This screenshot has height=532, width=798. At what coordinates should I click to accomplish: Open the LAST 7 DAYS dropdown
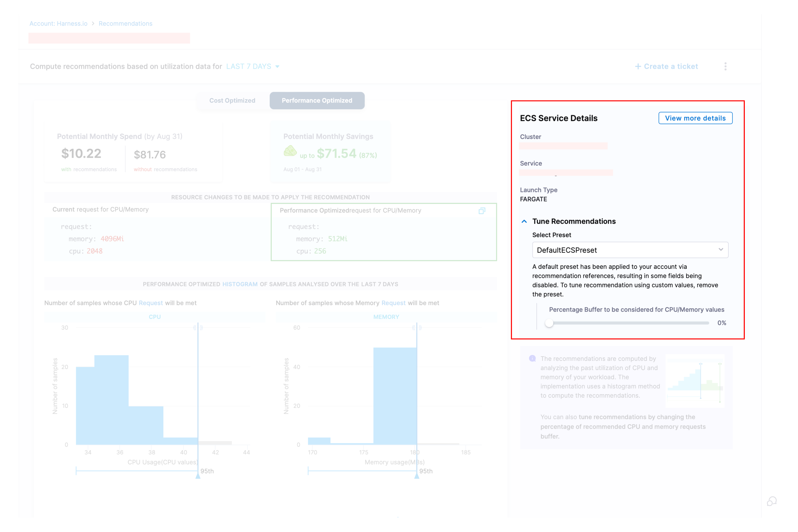coord(253,66)
